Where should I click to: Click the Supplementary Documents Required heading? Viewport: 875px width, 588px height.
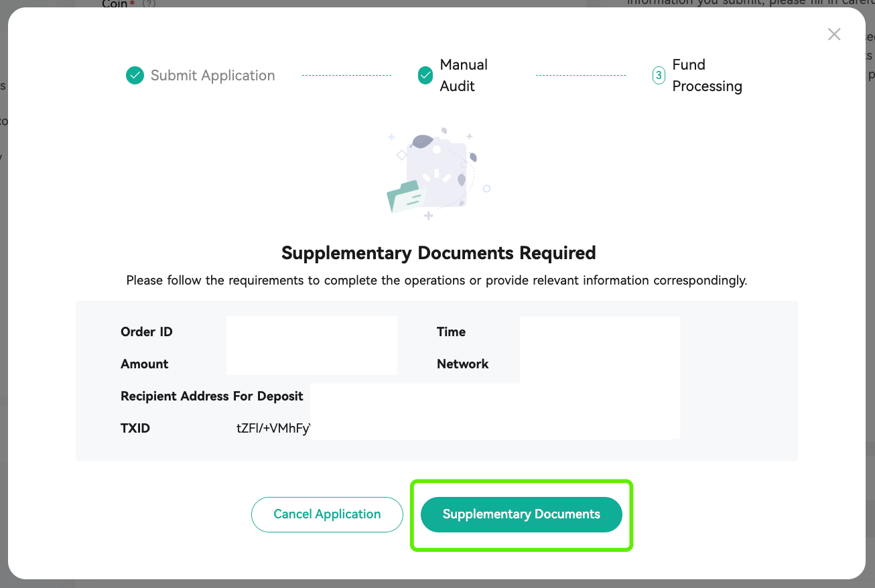coord(438,253)
